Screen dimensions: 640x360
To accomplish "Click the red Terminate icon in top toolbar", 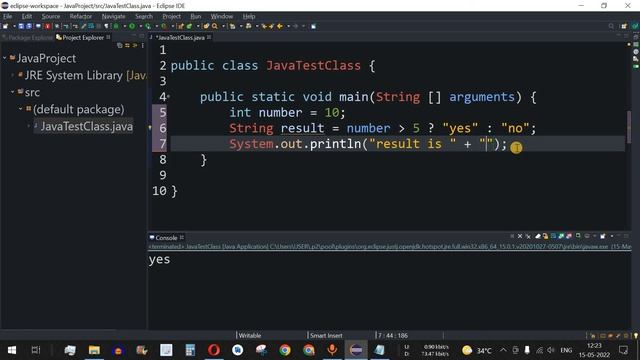I will click(47, 26).
